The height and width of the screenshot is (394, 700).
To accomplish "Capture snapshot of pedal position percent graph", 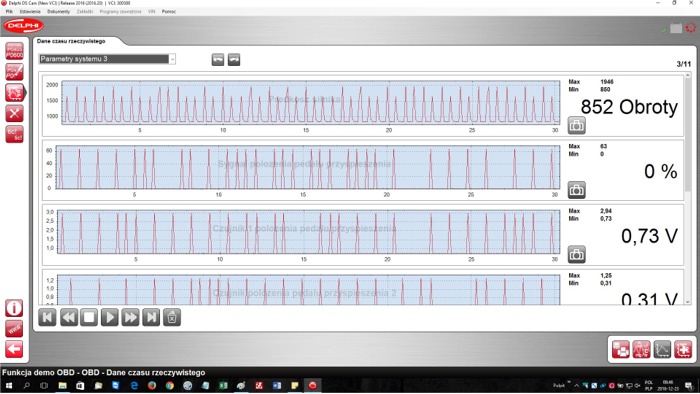I will 576,190.
